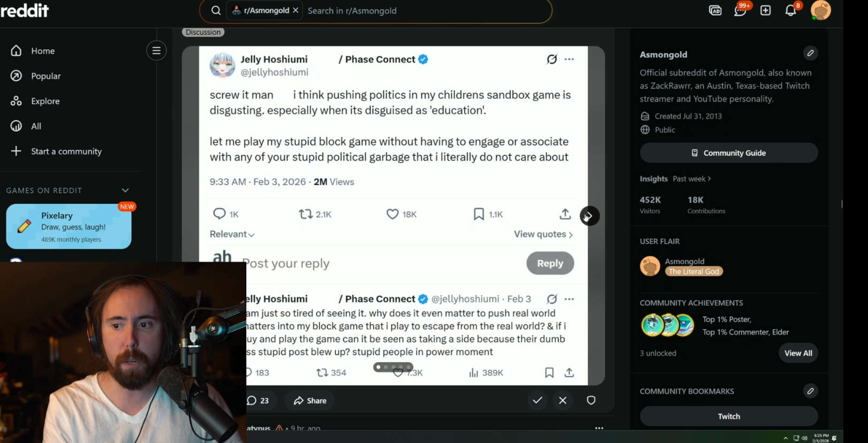Click the post Share button
Image resolution: width=868 pixels, height=443 pixels.
[310, 401]
